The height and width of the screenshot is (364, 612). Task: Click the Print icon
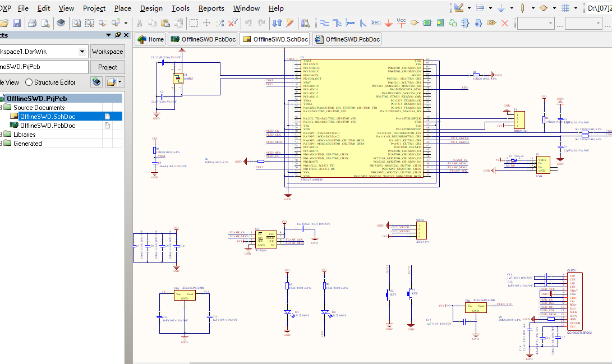[x=33, y=23]
